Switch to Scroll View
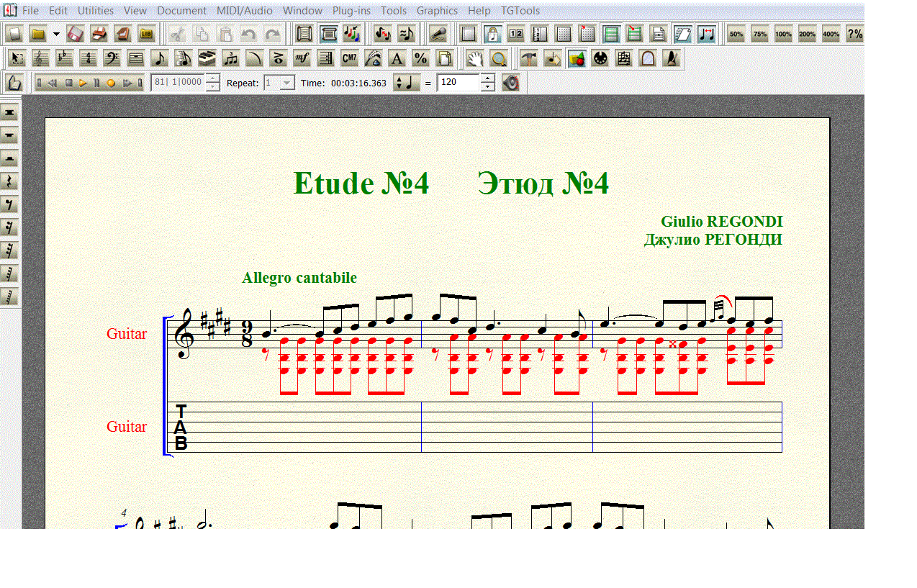 pyautogui.click(x=328, y=34)
